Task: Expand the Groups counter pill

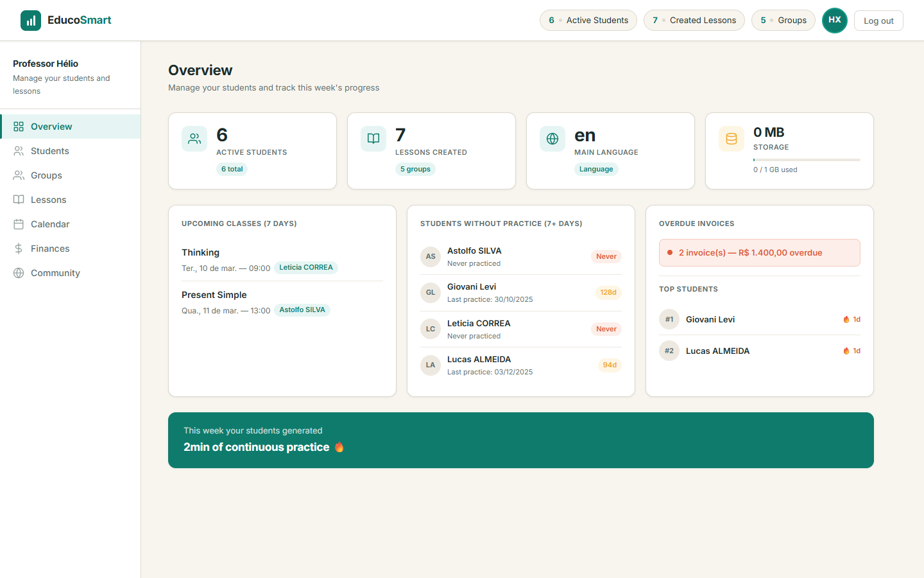Action: tap(783, 20)
